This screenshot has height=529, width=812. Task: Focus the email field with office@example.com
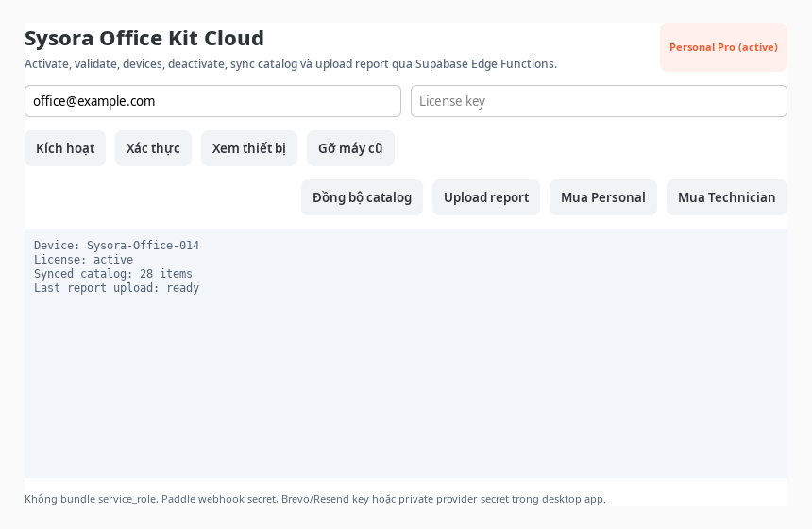(x=212, y=101)
